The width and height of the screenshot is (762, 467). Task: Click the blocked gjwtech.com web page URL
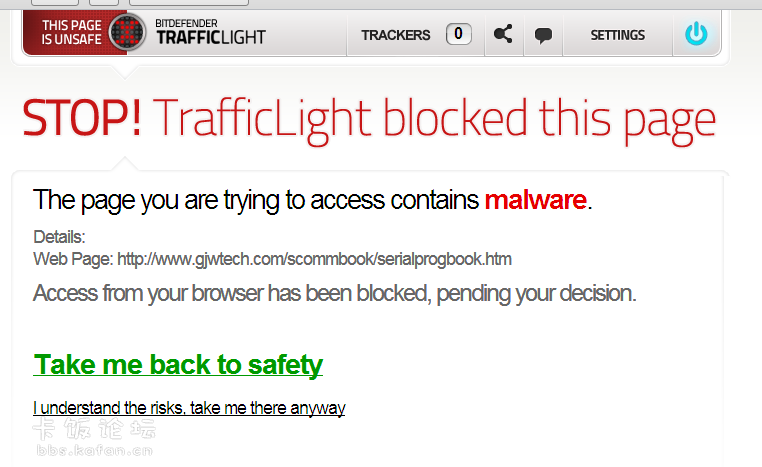pyautogui.click(x=314, y=259)
